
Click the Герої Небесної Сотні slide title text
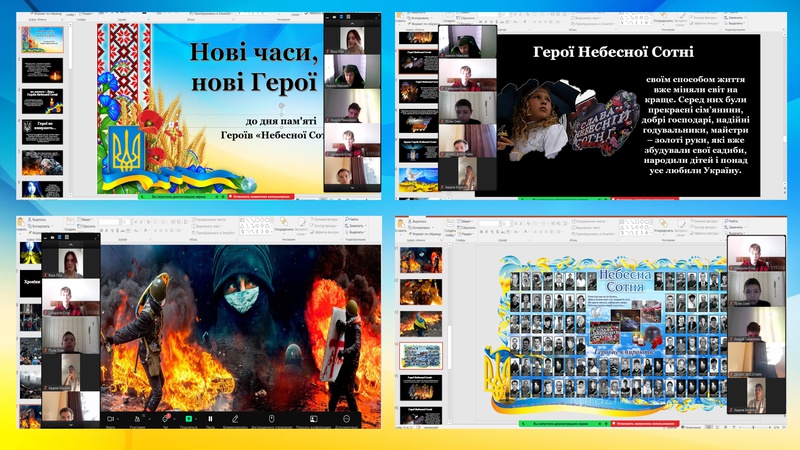[613, 52]
